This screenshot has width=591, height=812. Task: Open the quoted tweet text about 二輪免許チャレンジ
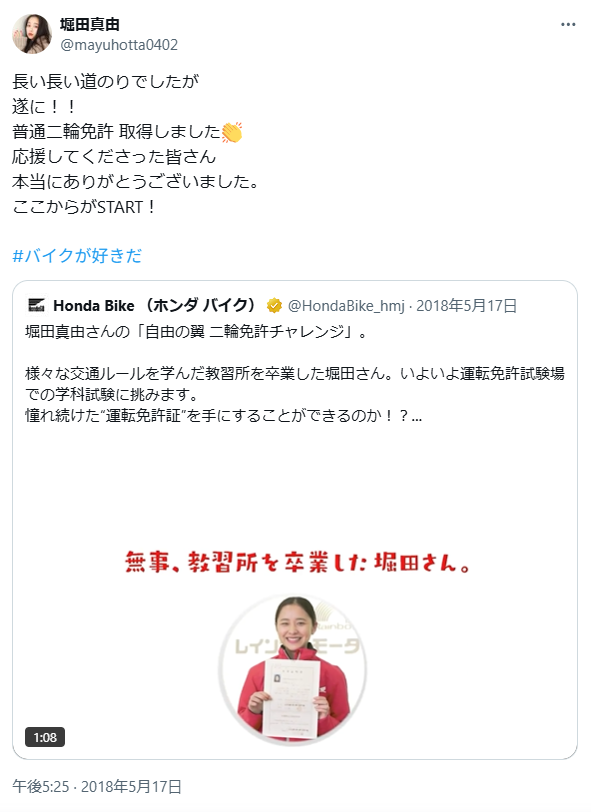tap(196, 331)
